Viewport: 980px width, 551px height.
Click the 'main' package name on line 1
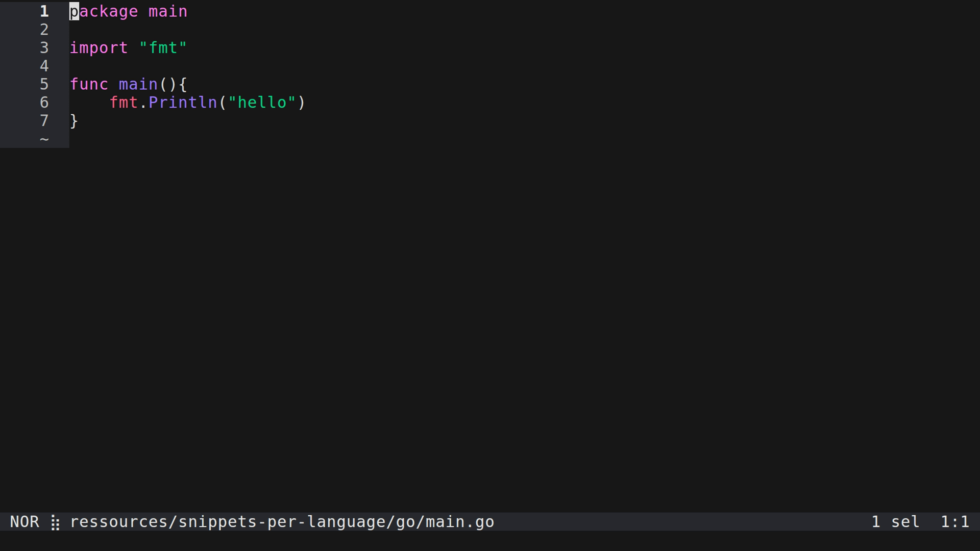[168, 11]
